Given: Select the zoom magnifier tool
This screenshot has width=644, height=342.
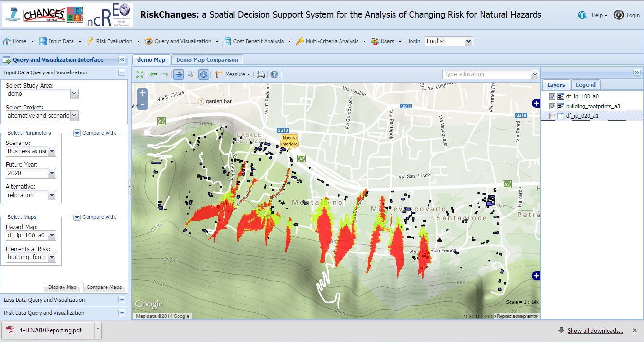Looking at the screenshot, I should coord(190,74).
